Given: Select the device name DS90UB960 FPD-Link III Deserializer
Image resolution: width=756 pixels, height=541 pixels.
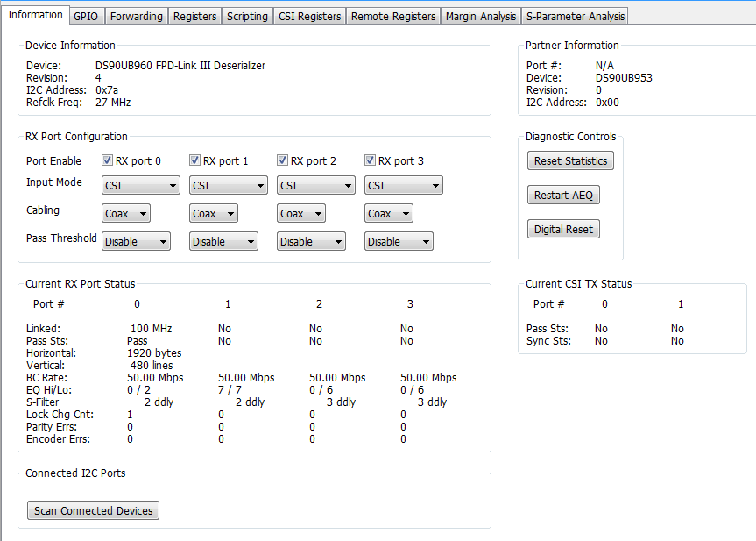Looking at the screenshot, I should point(180,65).
